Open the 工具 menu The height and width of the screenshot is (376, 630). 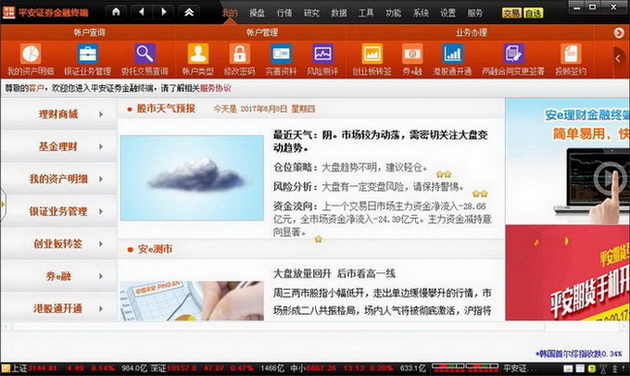[366, 13]
